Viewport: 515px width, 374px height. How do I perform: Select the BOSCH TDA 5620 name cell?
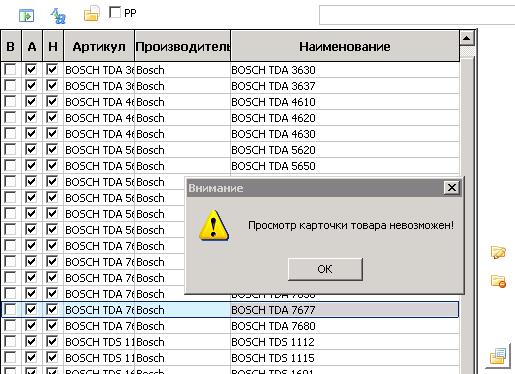(x=345, y=150)
